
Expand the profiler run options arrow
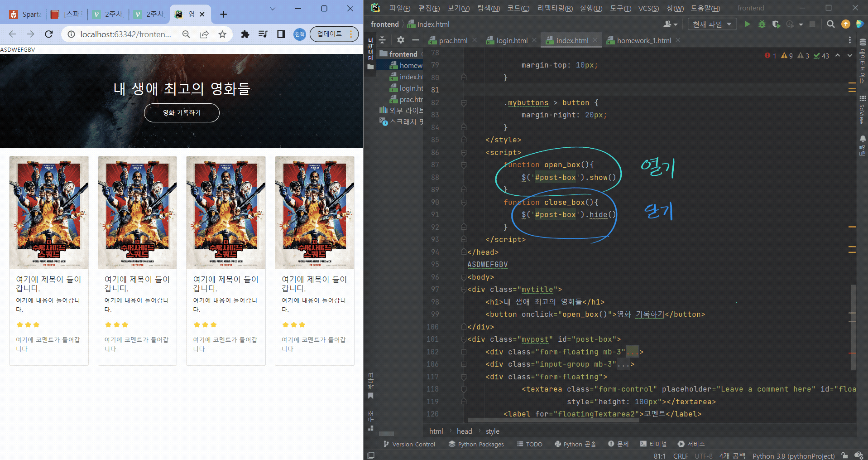801,24
